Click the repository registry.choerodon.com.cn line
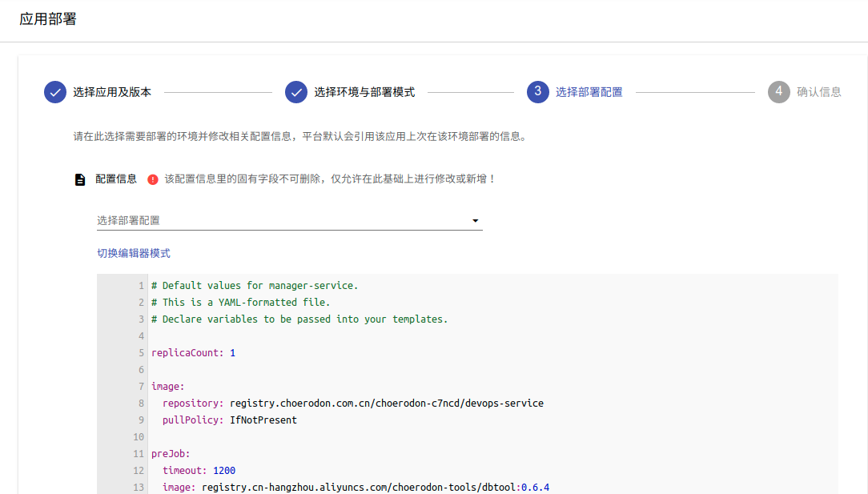Screen dimensions: 868x494 353,404
